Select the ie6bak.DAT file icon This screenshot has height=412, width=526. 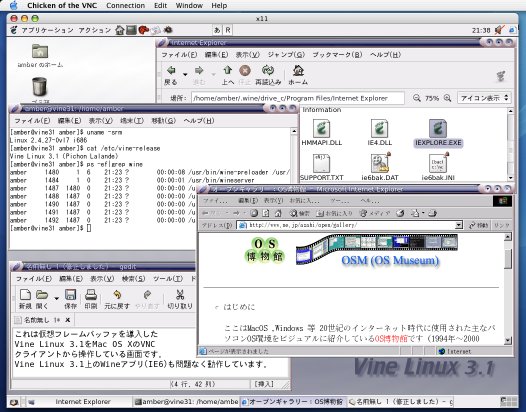pos(380,167)
